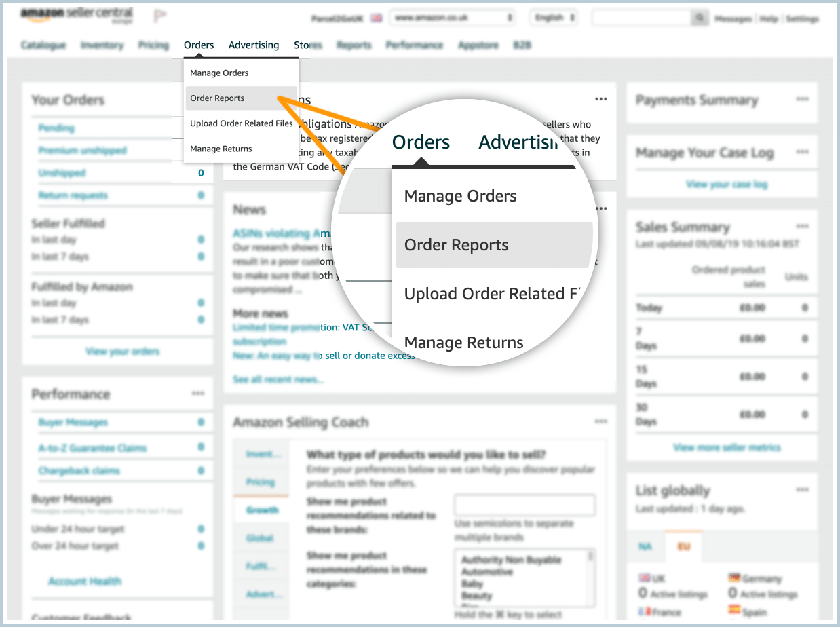Click the search magnifier icon

tap(700, 18)
